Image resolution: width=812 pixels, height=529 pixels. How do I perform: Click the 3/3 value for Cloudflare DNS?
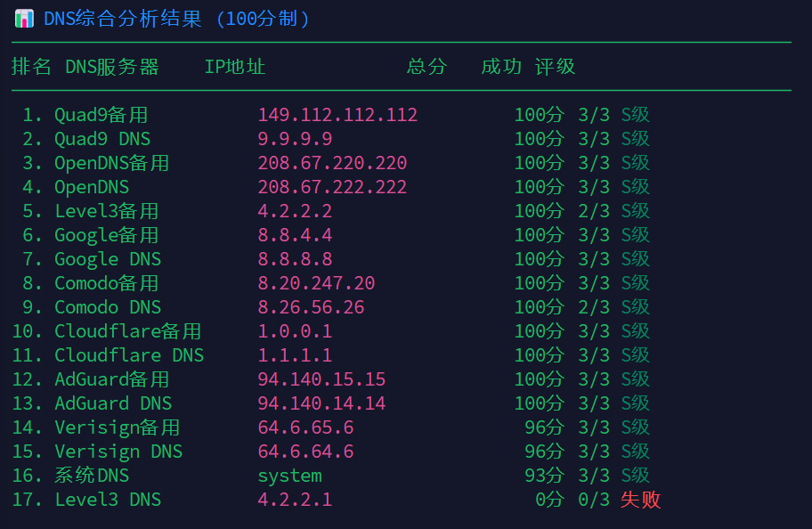click(594, 355)
